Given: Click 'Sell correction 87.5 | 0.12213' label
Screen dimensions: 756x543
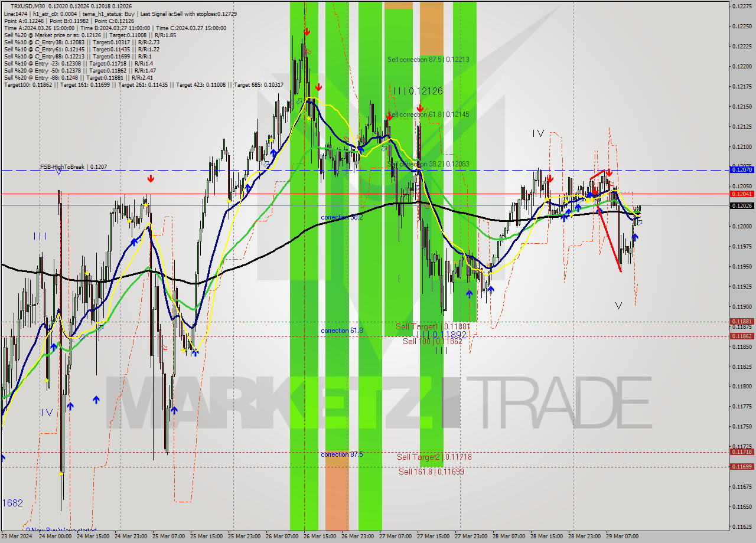Looking at the screenshot, I should pyautogui.click(x=428, y=60).
